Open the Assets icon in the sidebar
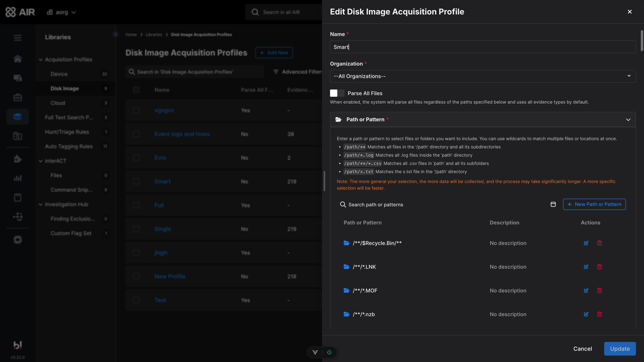The width and height of the screenshot is (644, 362). (18, 78)
